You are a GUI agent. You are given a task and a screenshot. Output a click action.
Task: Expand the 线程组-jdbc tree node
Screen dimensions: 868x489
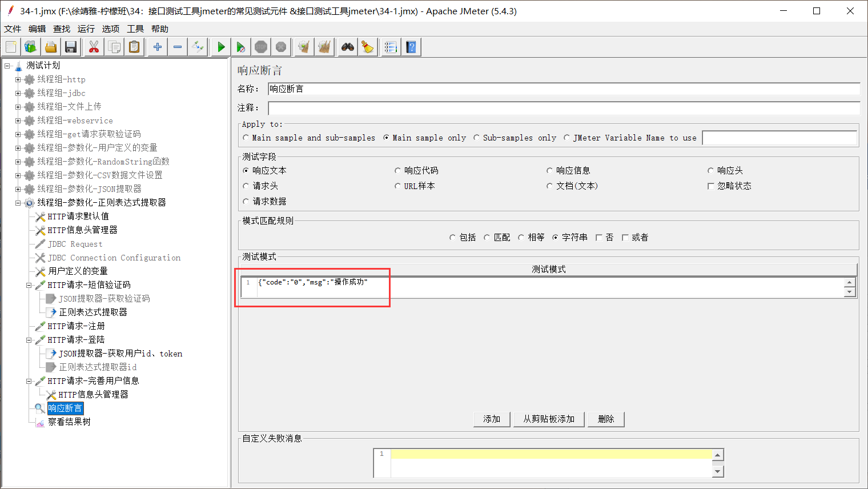click(x=18, y=93)
